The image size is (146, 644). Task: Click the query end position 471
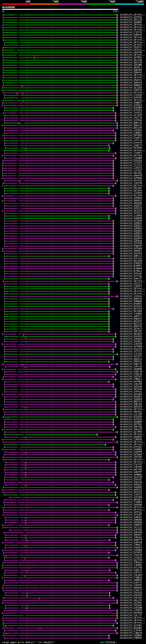pos(115,11)
